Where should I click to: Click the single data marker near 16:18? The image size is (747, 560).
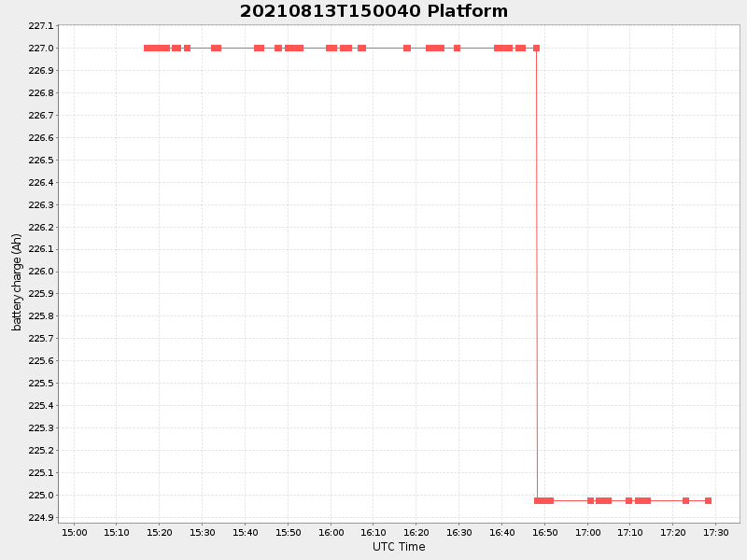(407, 49)
